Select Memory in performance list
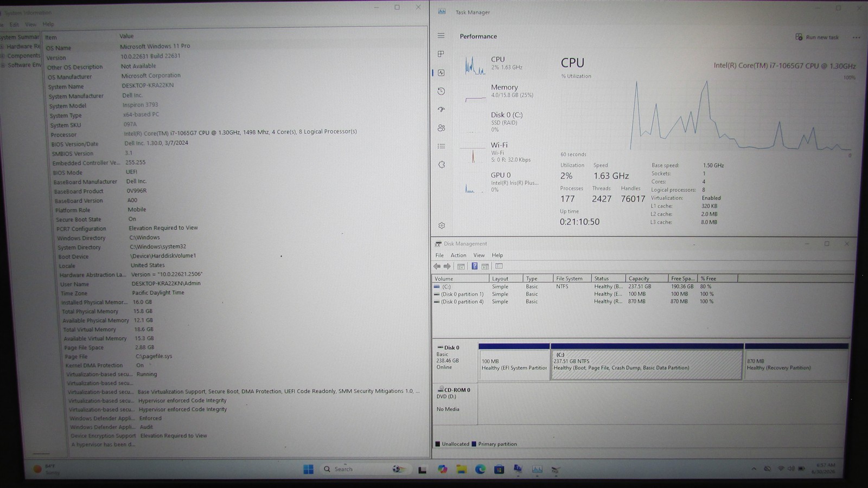The width and height of the screenshot is (868, 488). click(501, 92)
